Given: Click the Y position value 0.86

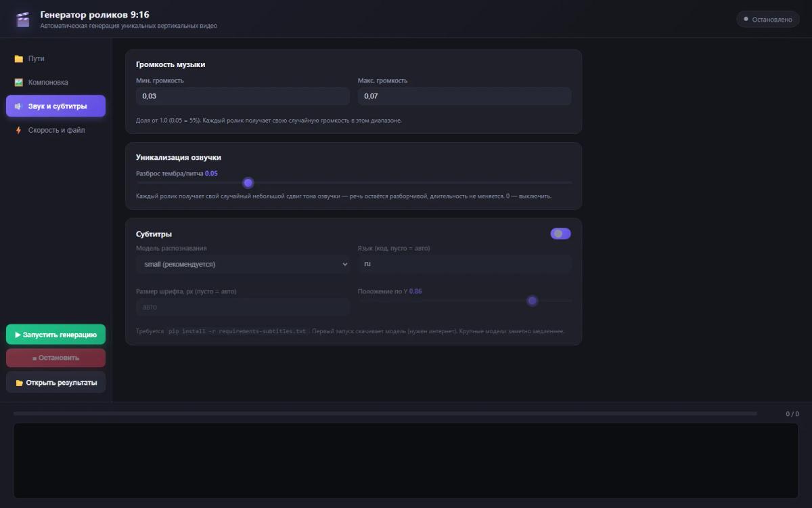Looking at the screenshot, I should click(x=415, y=291).
